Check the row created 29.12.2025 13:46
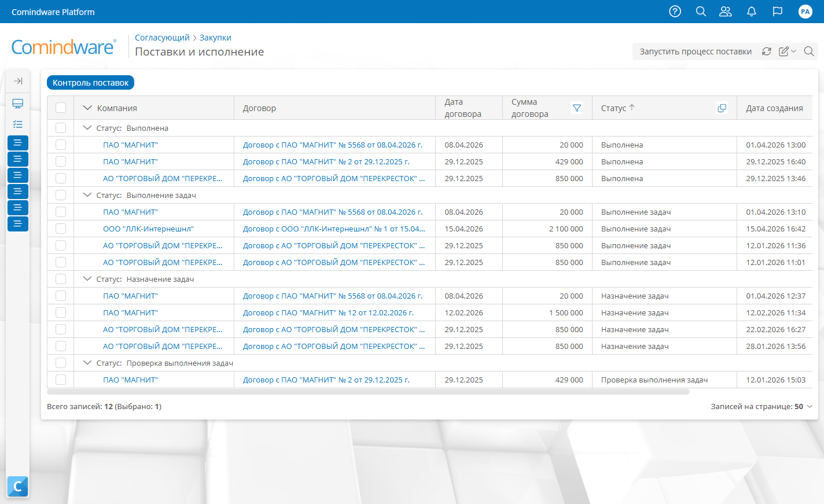 tap(61, 178)
